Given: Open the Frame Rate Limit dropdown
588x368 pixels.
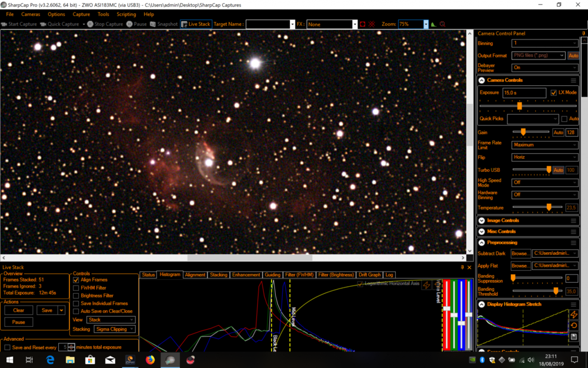Looking at the screenshot, I should click(544, 145).
